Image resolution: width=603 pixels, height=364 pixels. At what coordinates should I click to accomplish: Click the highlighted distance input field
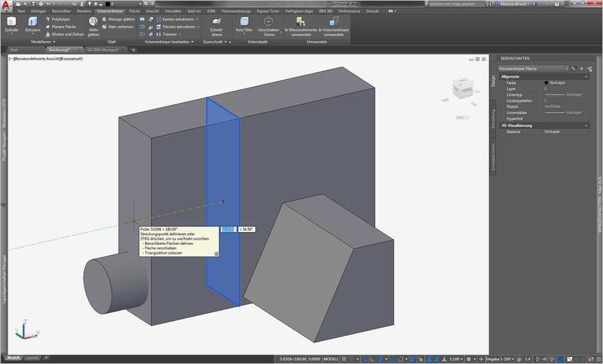(228, 229)
